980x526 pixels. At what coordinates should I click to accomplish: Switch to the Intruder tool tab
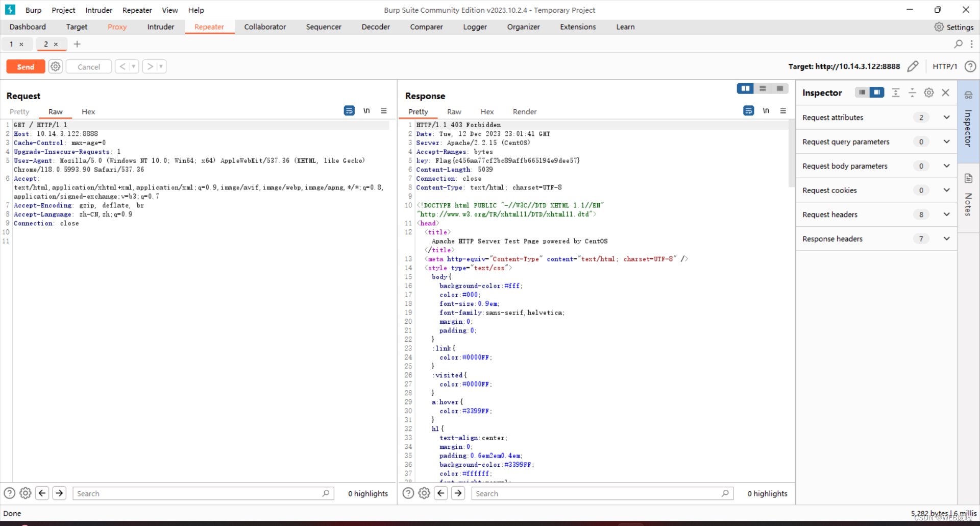click(x=161, y=27)
